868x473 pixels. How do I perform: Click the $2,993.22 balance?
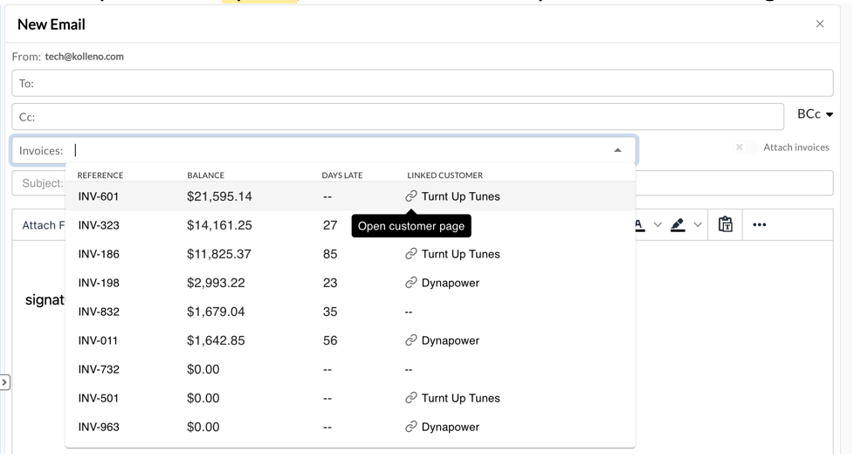tap(216, 283)
